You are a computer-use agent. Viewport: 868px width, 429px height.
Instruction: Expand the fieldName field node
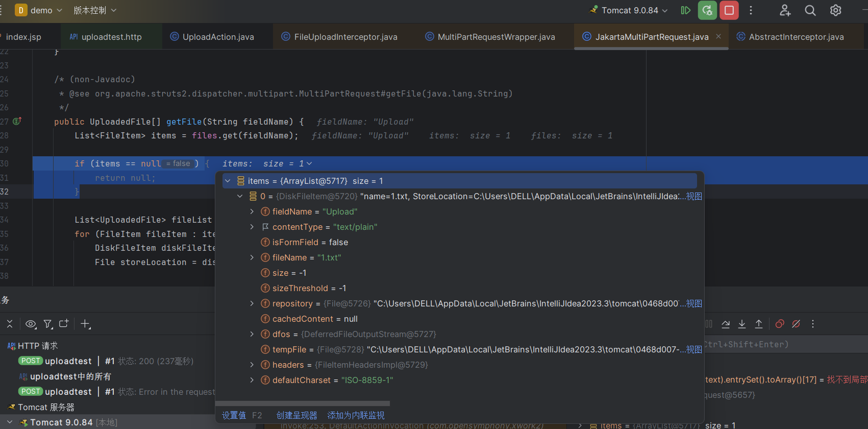click(252, 211)
